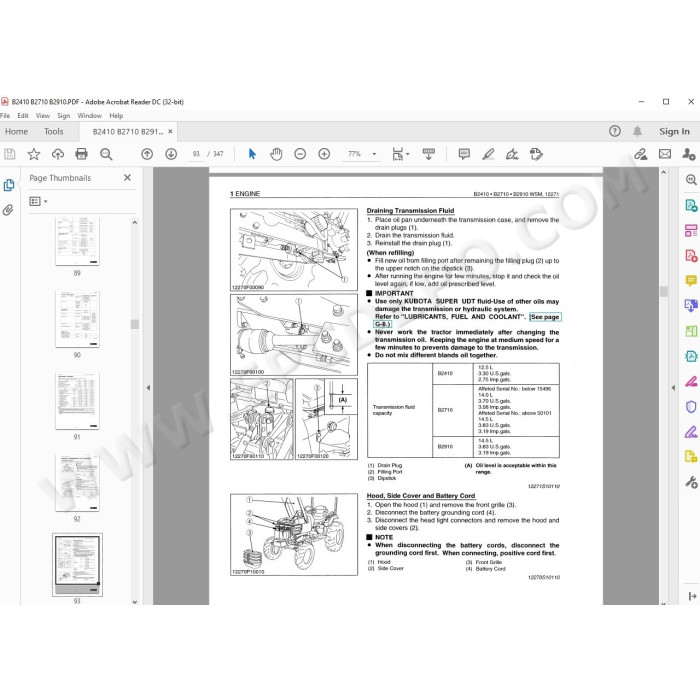This screenshot has width=700, height=700.
Task: Open More Tools wrench icon
Action: tap(691, 482)
